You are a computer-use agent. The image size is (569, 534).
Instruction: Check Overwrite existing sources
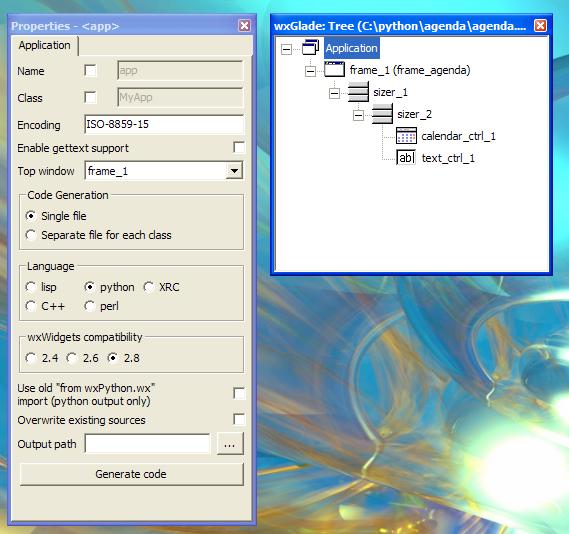[x=239, y=419]
